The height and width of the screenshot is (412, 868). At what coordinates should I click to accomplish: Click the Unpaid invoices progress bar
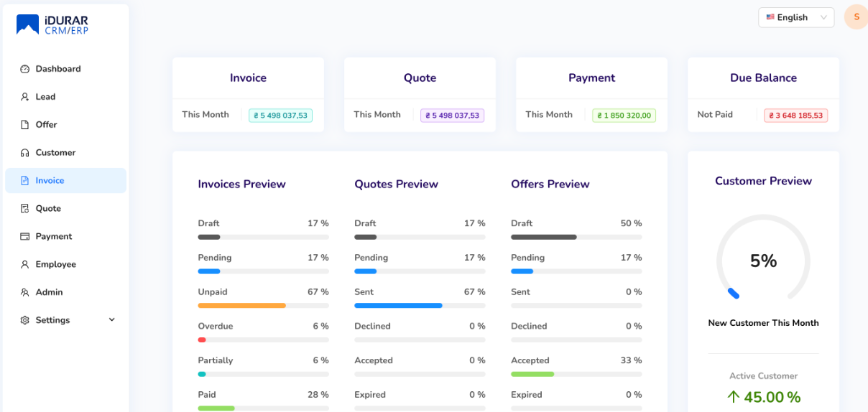(263, 306)
